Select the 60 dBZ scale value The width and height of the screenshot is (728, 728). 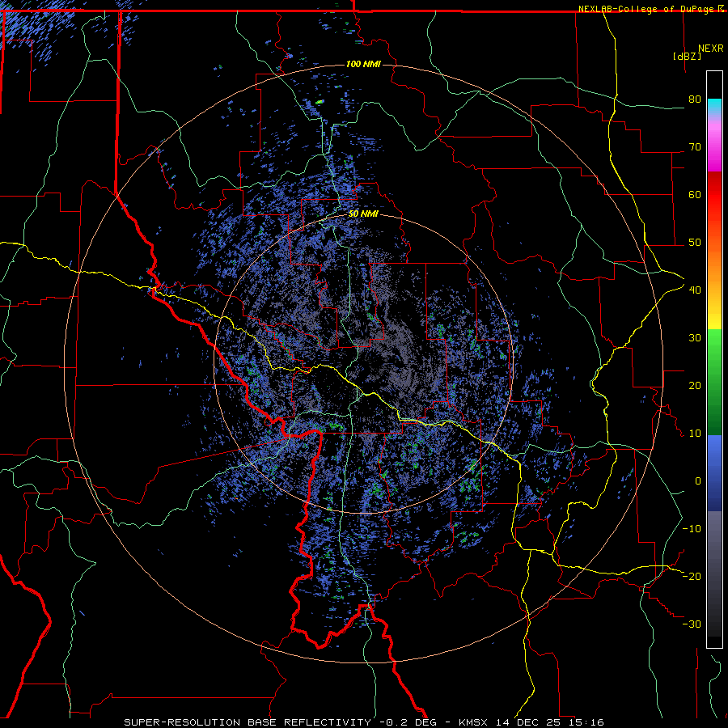[695, 194]
